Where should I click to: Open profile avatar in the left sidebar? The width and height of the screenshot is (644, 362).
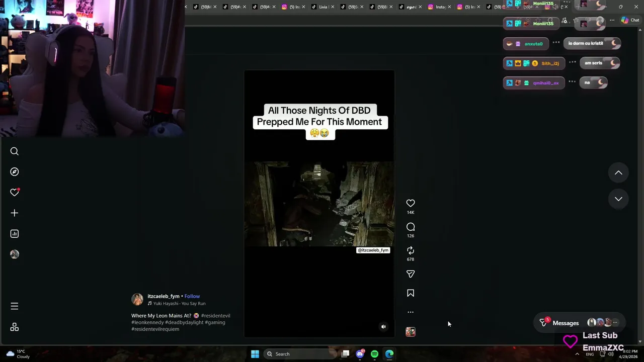(15, 254)
